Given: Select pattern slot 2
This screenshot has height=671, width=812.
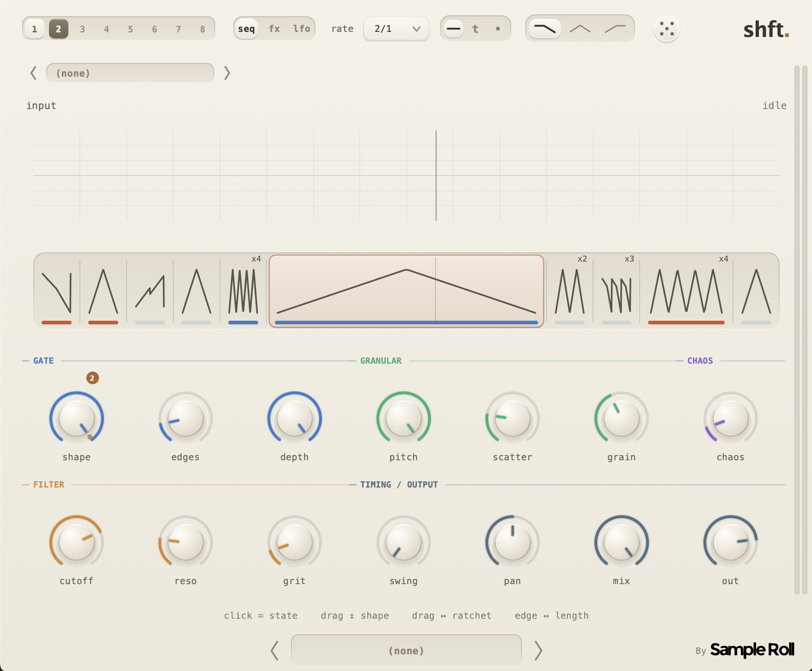Looking at the screenshot, I should click(x=58, y=29).
